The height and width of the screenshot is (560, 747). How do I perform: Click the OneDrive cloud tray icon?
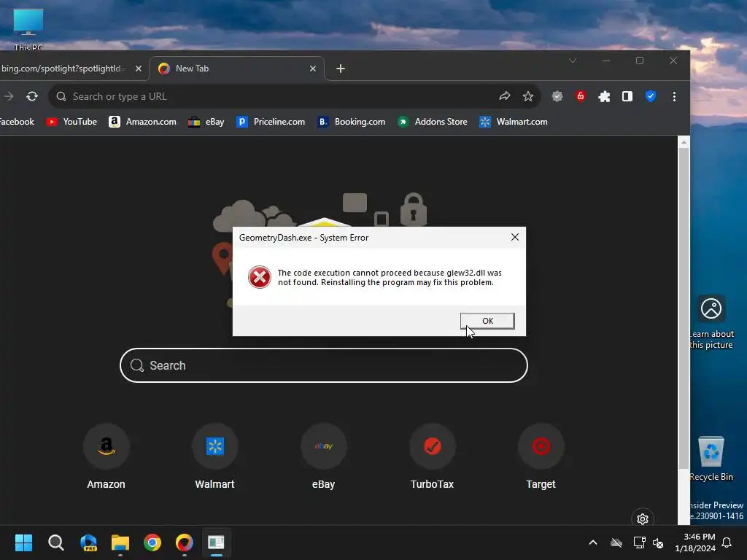616,542
